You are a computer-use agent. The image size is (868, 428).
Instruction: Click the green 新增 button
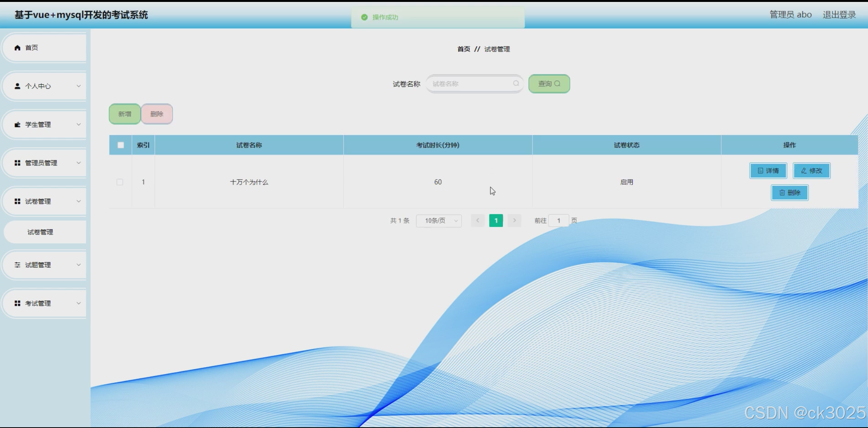pyautogui.click(x=124, y=114)
